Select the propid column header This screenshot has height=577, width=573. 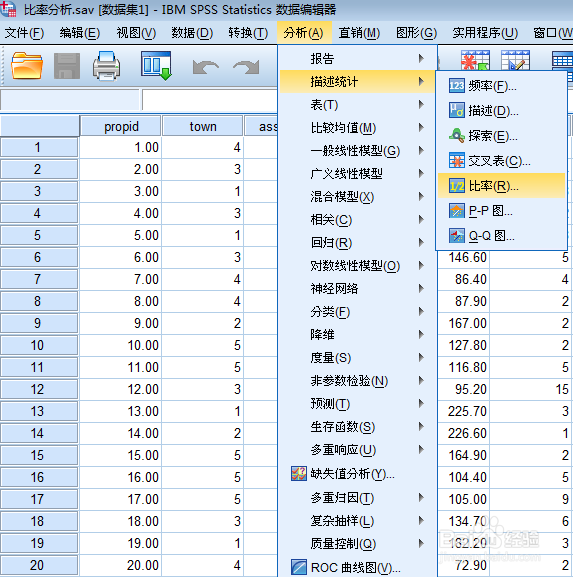(120, 127)
